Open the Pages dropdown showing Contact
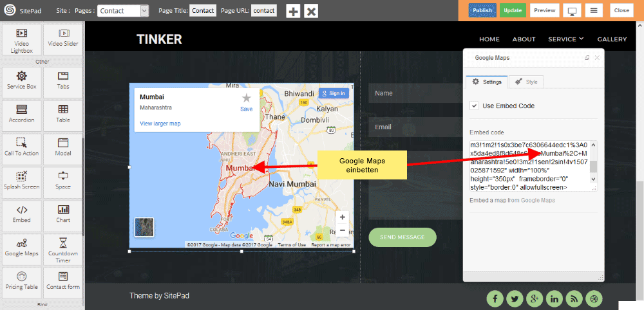 pos(123,11)
